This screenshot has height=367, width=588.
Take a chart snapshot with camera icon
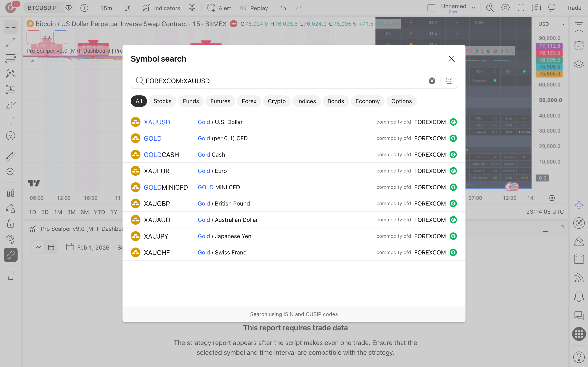tap(536, 8)
